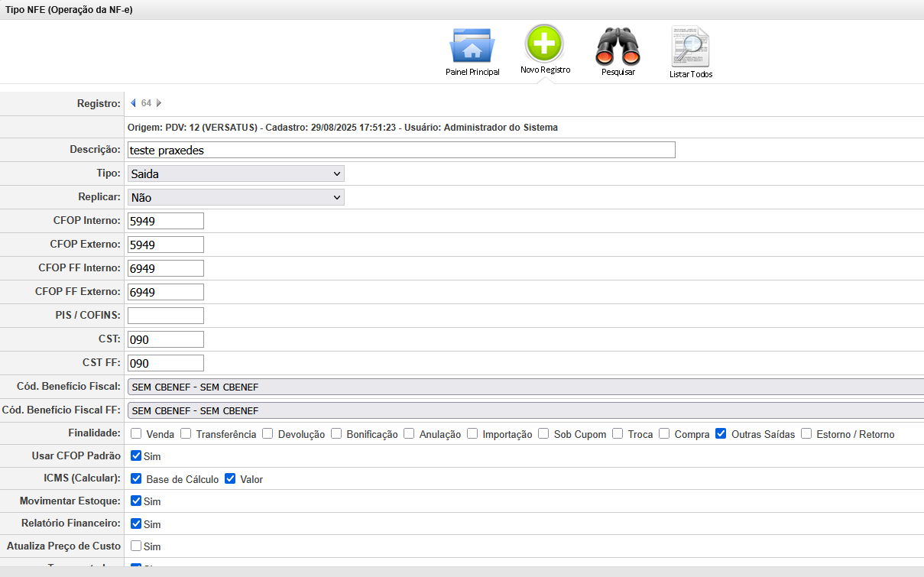924x577 pixels.
Task: Enable Atualiza Preço de Custo checkbox
Action: [136, 546]
